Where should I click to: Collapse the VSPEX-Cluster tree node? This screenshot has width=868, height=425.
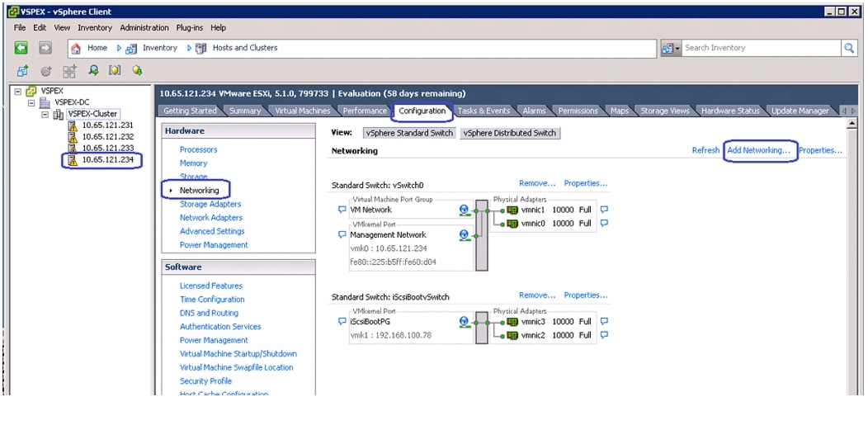pos(46,115)
